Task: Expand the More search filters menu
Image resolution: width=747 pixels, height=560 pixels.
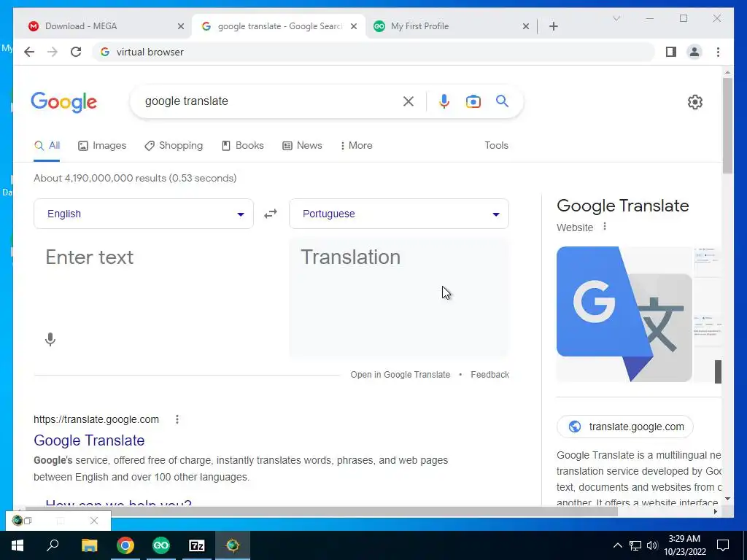Action: point(356,146)
